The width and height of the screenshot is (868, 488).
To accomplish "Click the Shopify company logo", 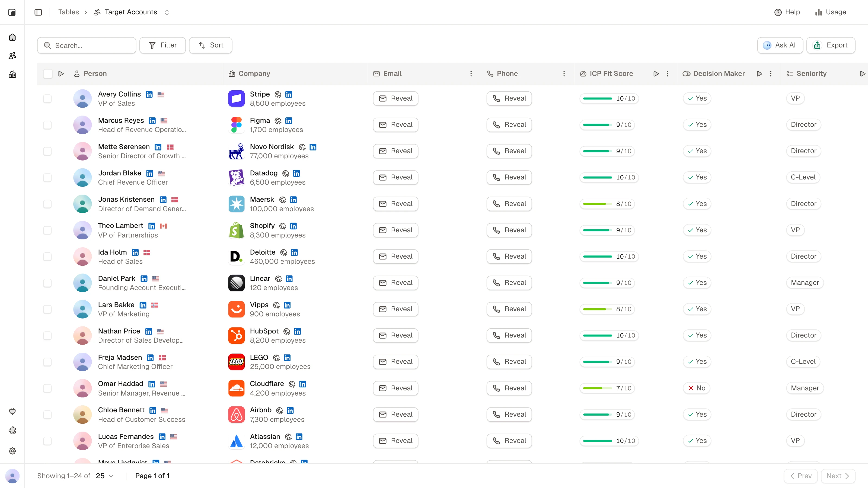I will coord(236,230).
